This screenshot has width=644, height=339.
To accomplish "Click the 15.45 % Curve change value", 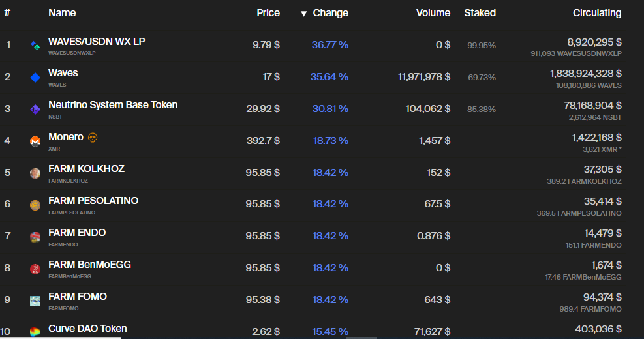I will [331, 332].
